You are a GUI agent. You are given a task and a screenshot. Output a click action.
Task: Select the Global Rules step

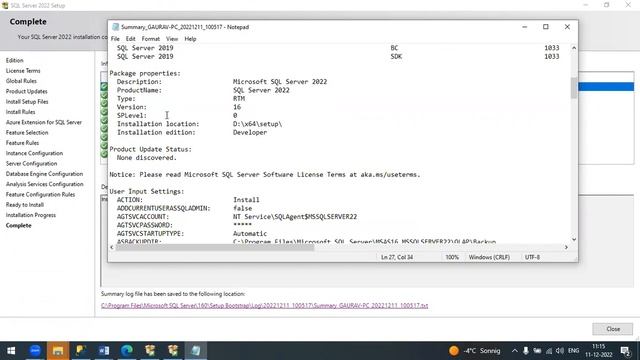(x=21, y=81)
